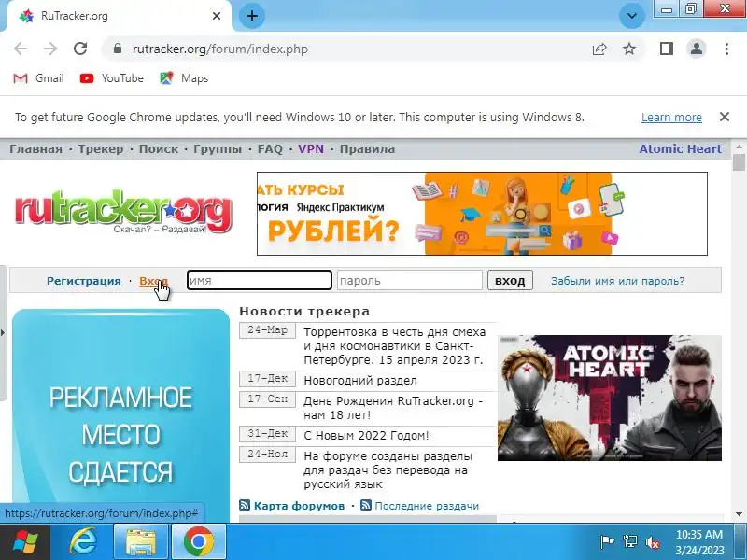This screenshot has height=560, width=747.
Task: Open the Поиск menu item
Action: tap(158, 149)
